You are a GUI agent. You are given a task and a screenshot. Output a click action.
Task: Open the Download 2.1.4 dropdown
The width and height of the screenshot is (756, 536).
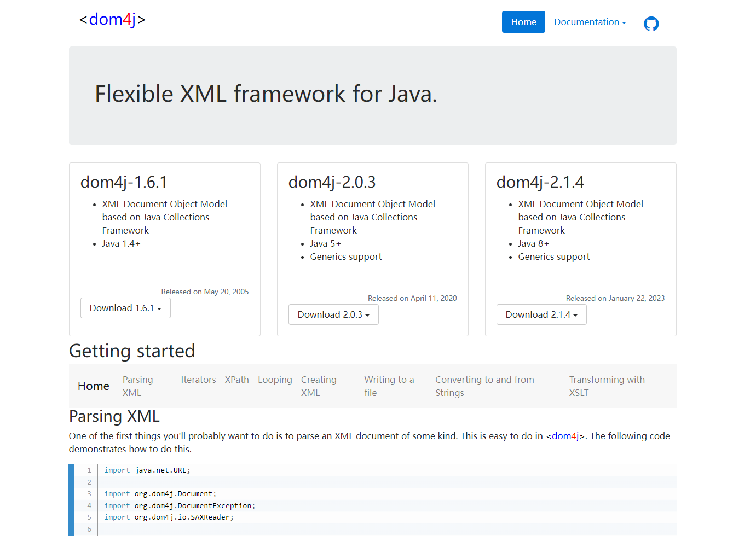541,314
